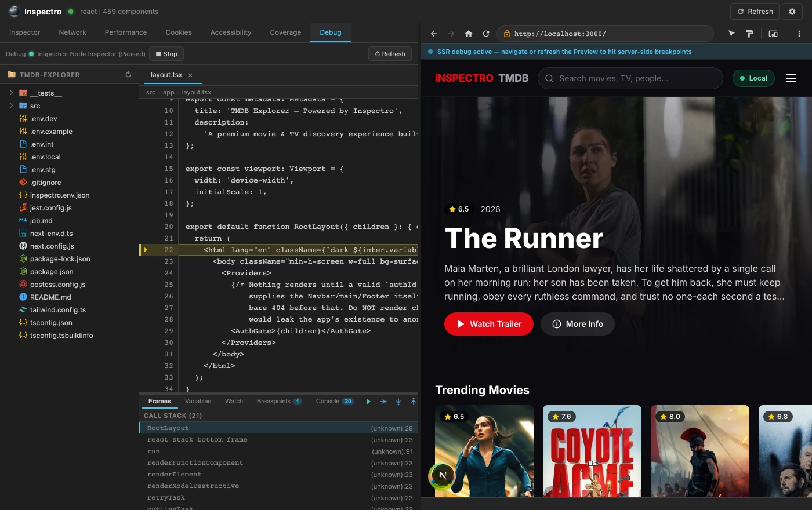
Task: Open tailwind.config.ts file
Action: coord(69,309)
